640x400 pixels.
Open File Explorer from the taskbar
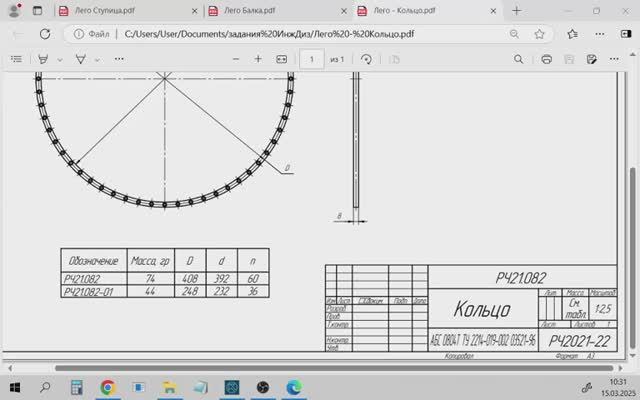[x=169, y=387]
